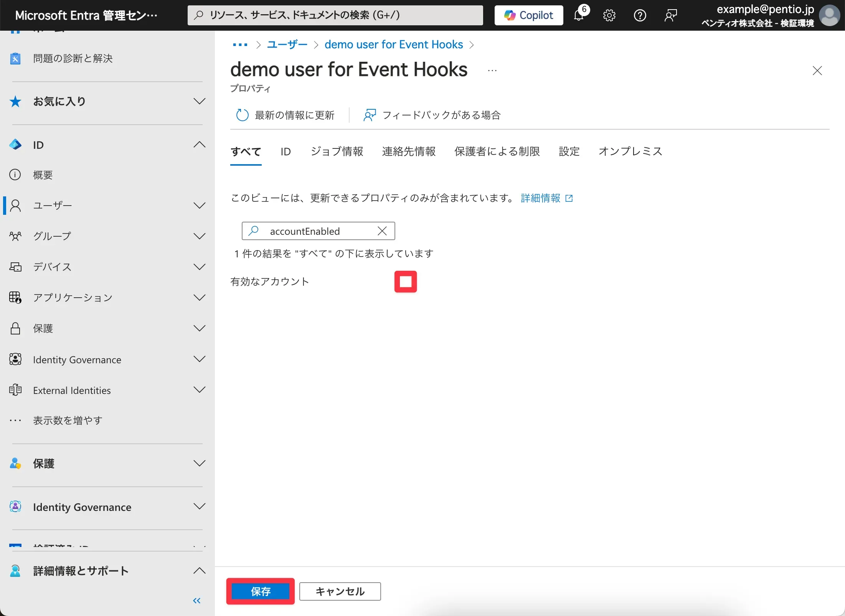Viewport: 845px width, 616px height.
Task: Collapse the sidebar with the double-chevron button
Action: 197,601
